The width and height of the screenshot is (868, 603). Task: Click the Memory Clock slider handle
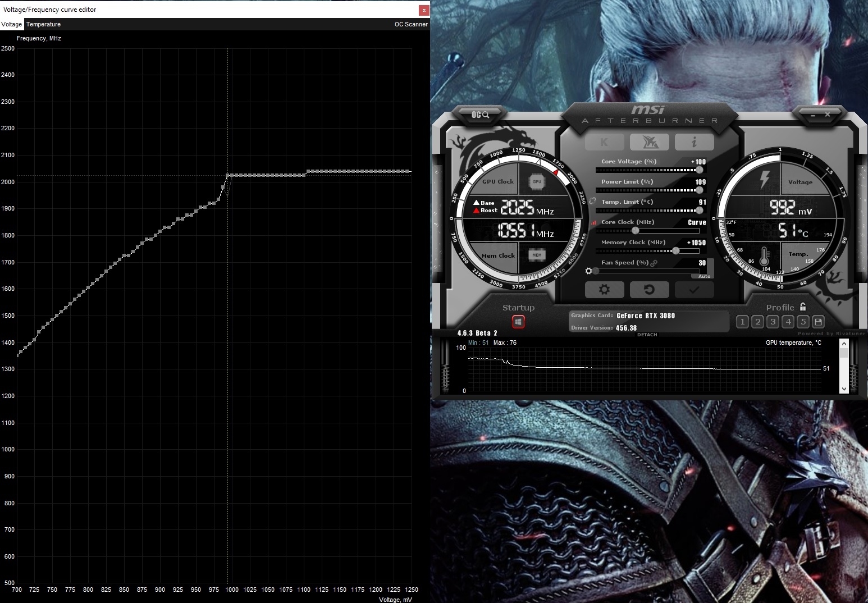point(676,250)
